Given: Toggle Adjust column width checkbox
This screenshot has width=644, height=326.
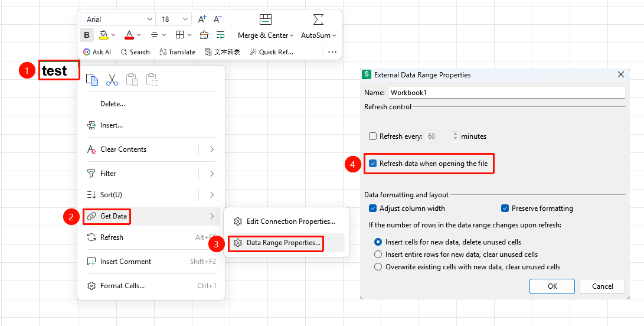Looking at the screenshot, I should pos(372,208).
